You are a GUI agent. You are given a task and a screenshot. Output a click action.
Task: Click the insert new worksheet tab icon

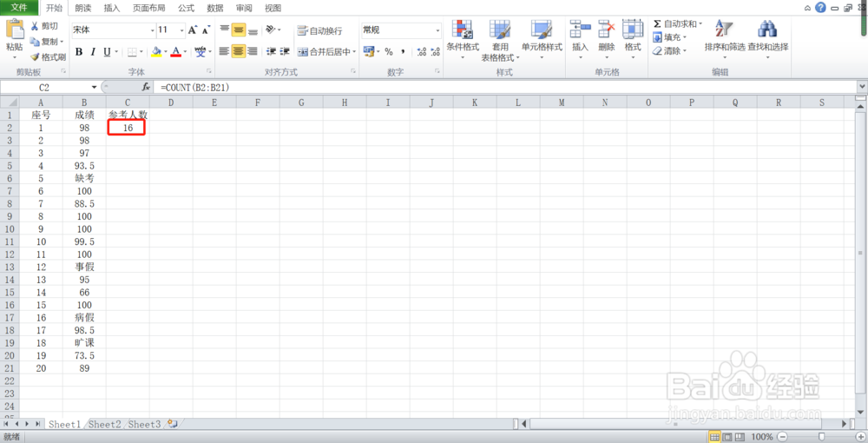click(x=173, y=424)
